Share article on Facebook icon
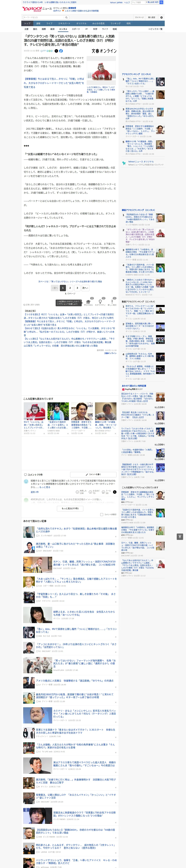This screenshot has height=868, width=186. click(x=61, y=51)
